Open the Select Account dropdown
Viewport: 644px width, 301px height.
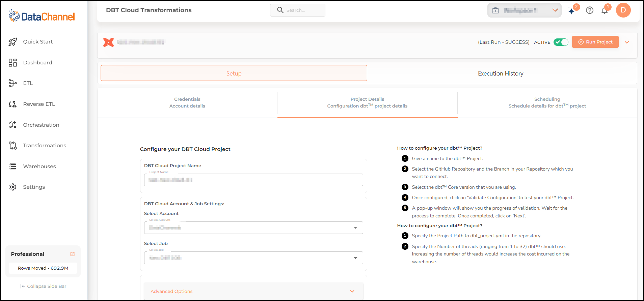pyautogui.click(x=253, y=228)
